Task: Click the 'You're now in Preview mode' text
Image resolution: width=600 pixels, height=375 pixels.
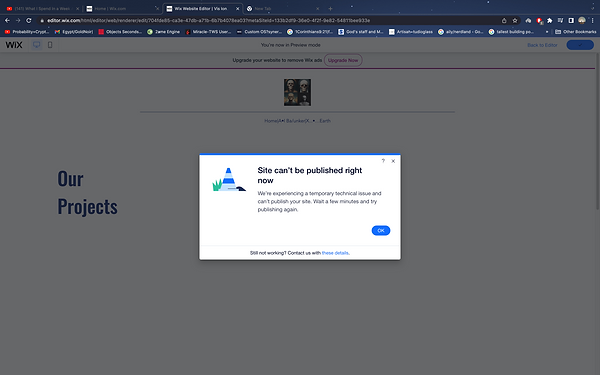Action: [290, 45]
